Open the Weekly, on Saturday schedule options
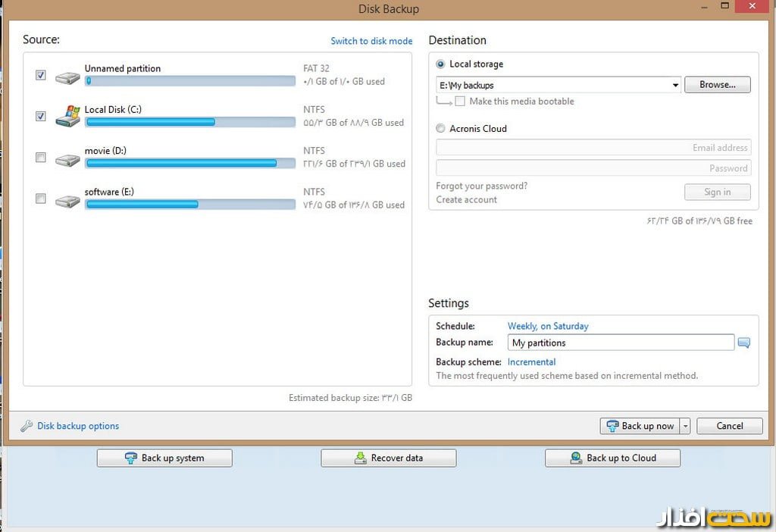This screenshot has height=532, width=776. (547, 326)
